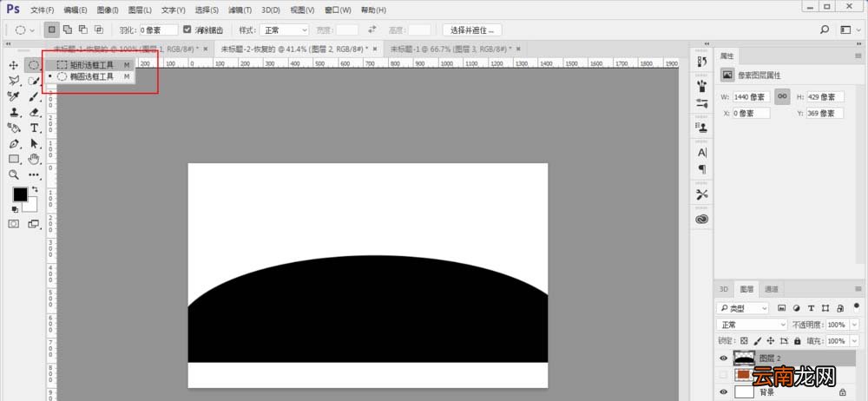Open the layer filter 类型 dropdown
The image size is (868, 401).
point(742,308)
